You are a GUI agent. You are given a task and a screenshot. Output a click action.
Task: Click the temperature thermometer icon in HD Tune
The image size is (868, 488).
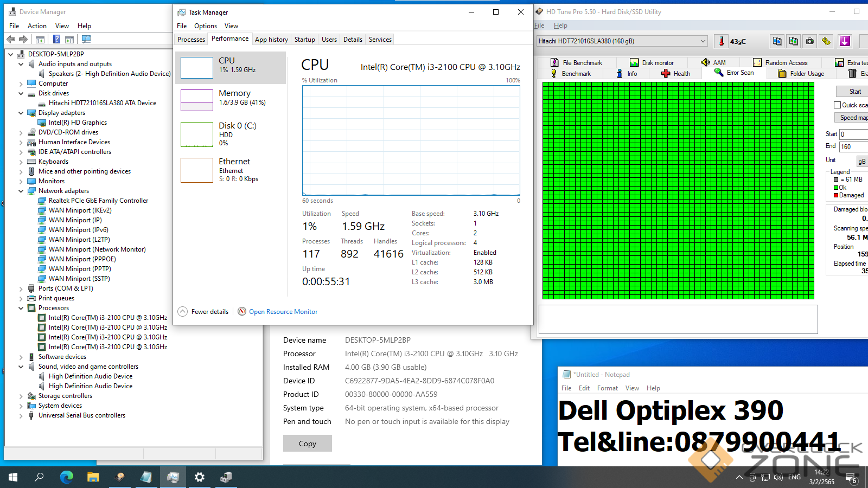[x=721, y=41]
